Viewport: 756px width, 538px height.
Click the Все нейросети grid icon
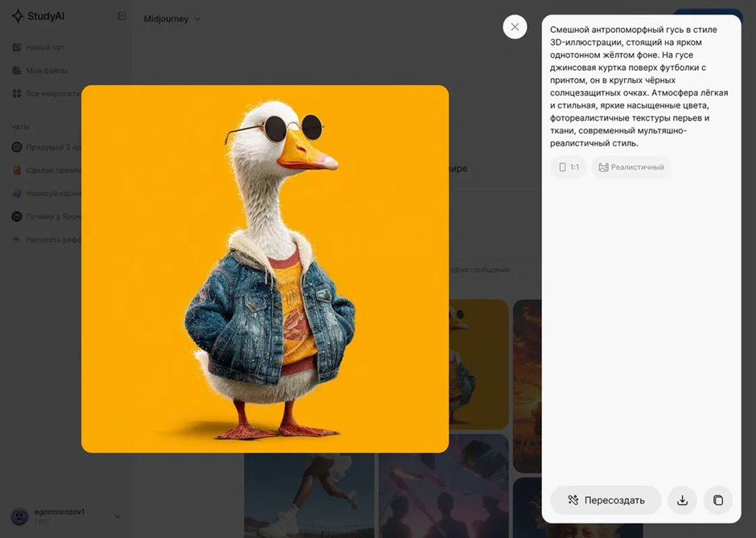(x=17, y=94)
